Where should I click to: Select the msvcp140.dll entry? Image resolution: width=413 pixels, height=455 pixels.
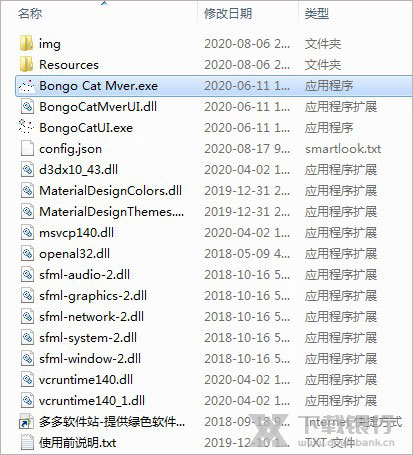tap(77, 233)
